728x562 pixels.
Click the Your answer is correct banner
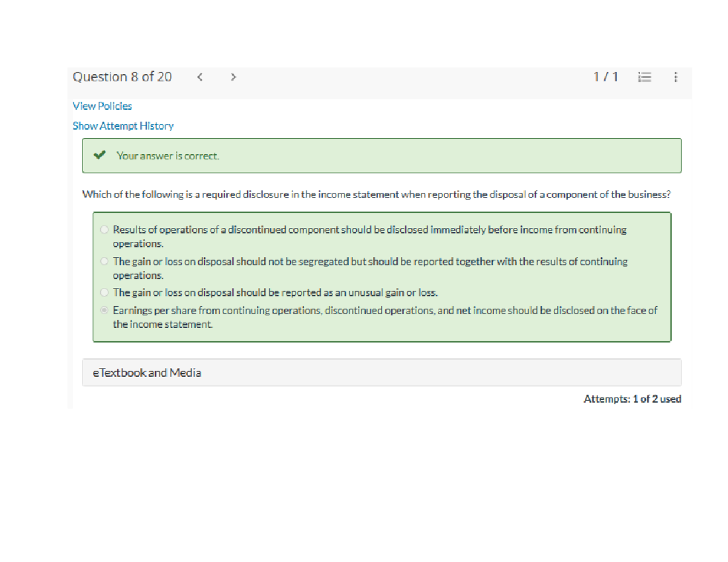(167, 155)
